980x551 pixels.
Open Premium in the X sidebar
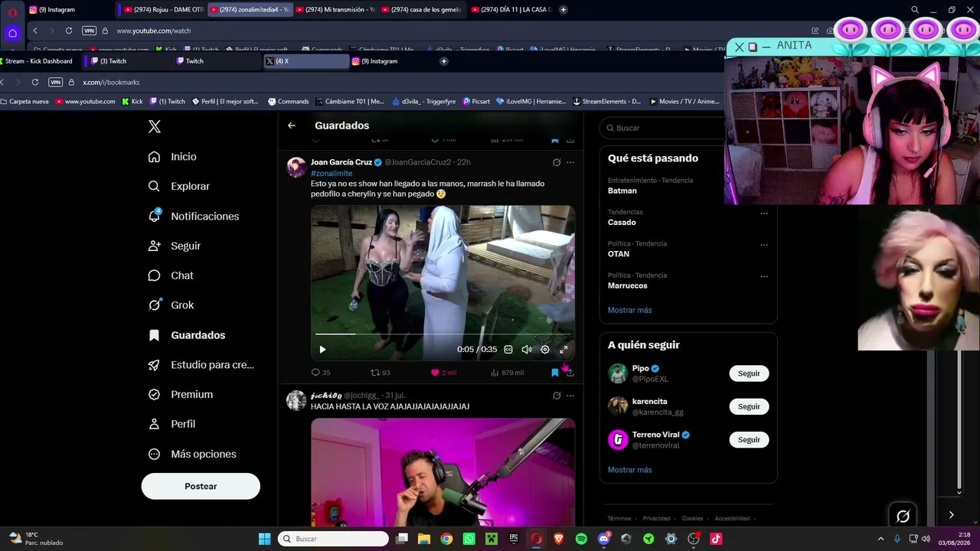click(x=181, y=395)
